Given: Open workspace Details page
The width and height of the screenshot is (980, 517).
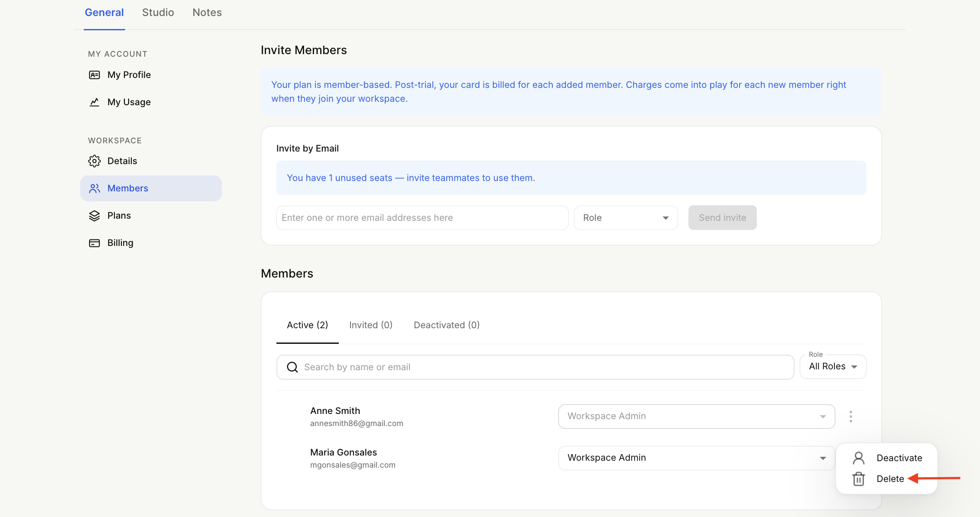Looking at the screenshot, I should [122, 161].
